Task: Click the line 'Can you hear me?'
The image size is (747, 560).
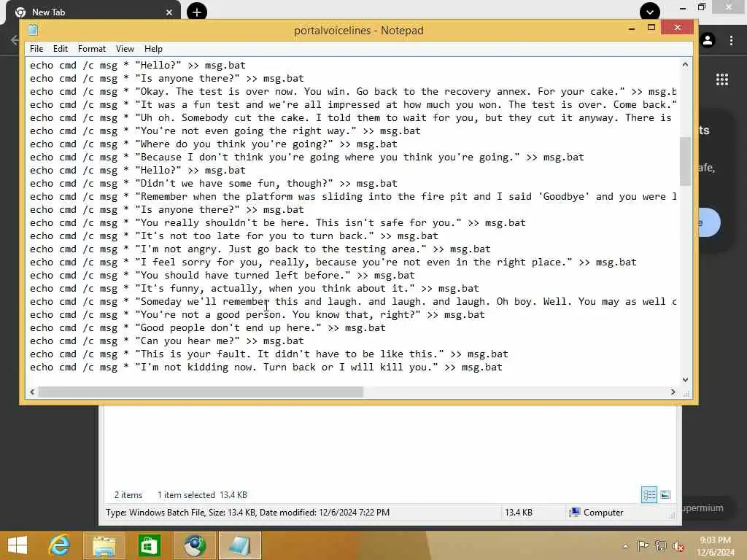Action: click(167, 341)
